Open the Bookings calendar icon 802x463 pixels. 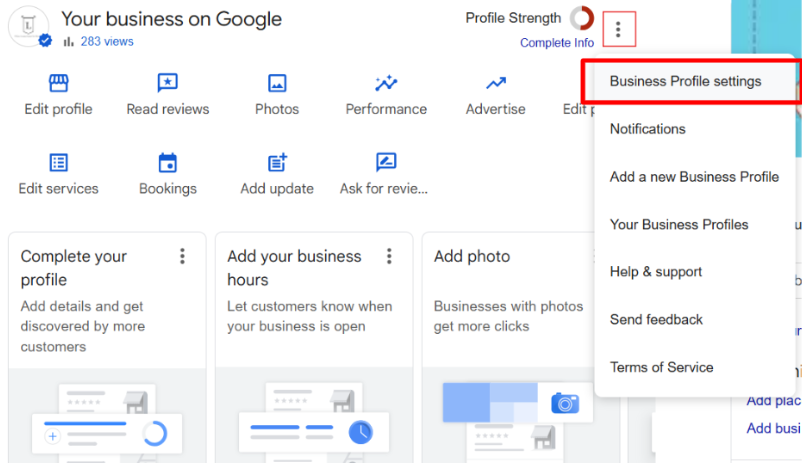pos(167,163)
